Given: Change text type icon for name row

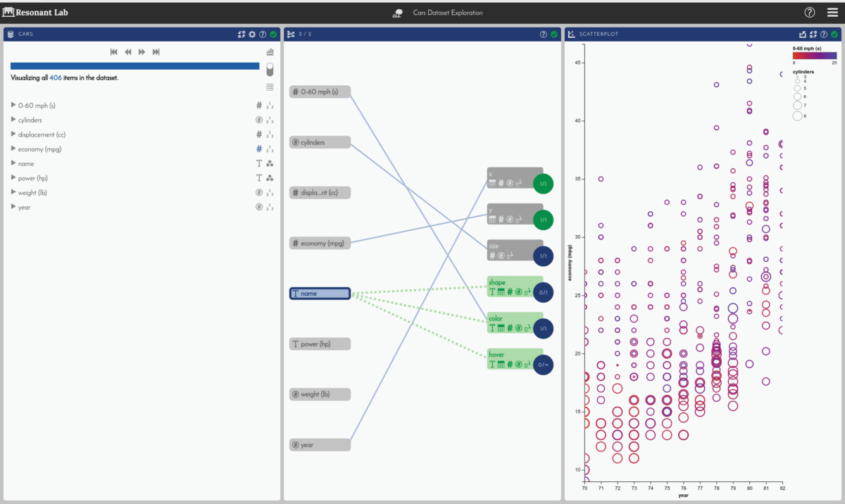Looking at the screenshot, I should (x=258, y=163).
